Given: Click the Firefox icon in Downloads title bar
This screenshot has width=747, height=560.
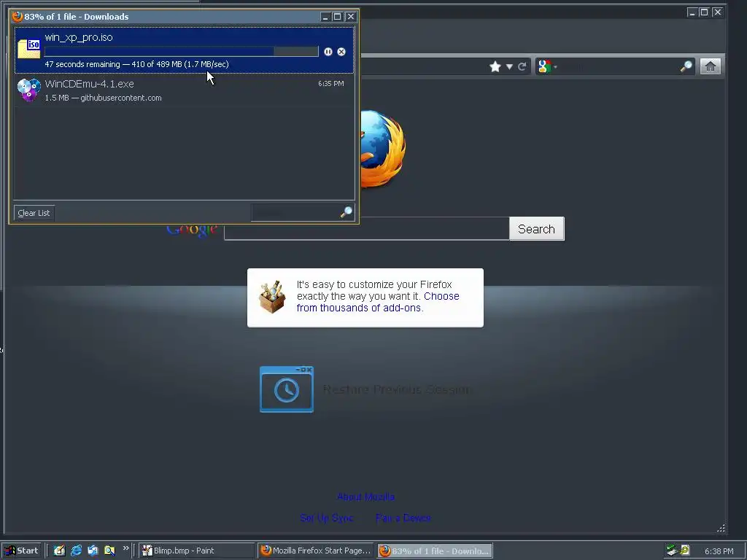Looking at the screenshot, I should point(18,17).
